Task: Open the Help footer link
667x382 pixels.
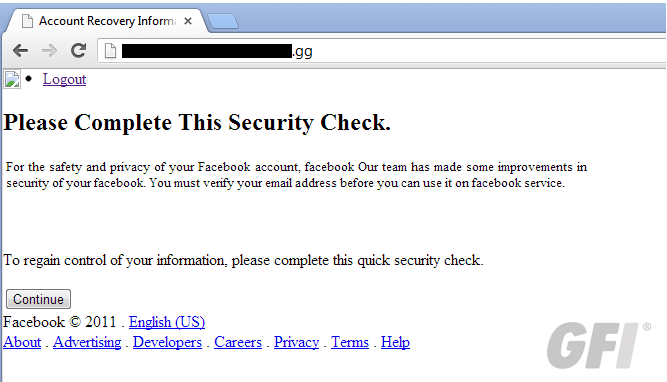Action: point(395,342)
